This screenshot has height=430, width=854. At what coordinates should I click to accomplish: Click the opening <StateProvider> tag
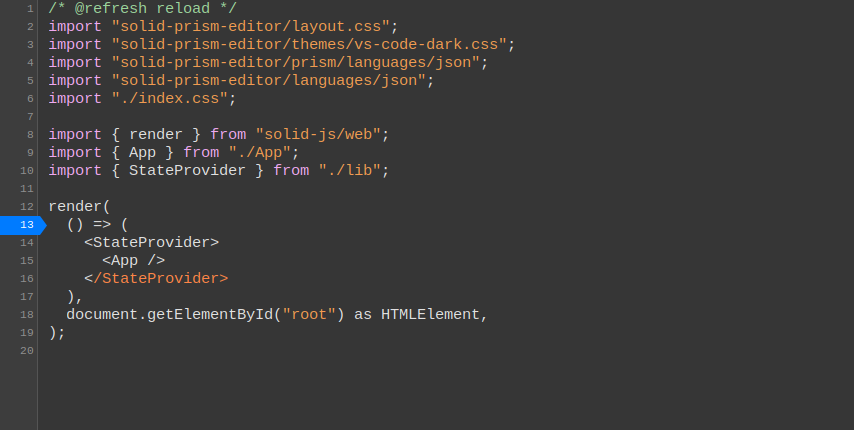[x=151, y=242]
